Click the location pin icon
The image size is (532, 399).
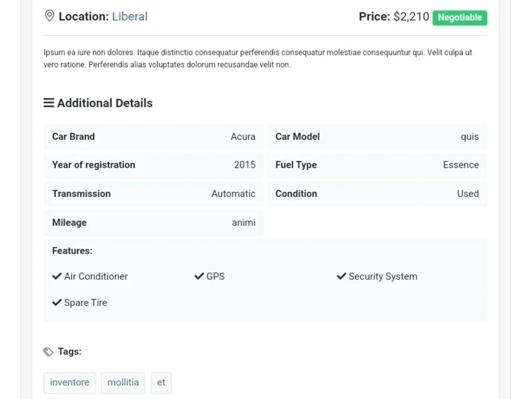coord(49,16)
